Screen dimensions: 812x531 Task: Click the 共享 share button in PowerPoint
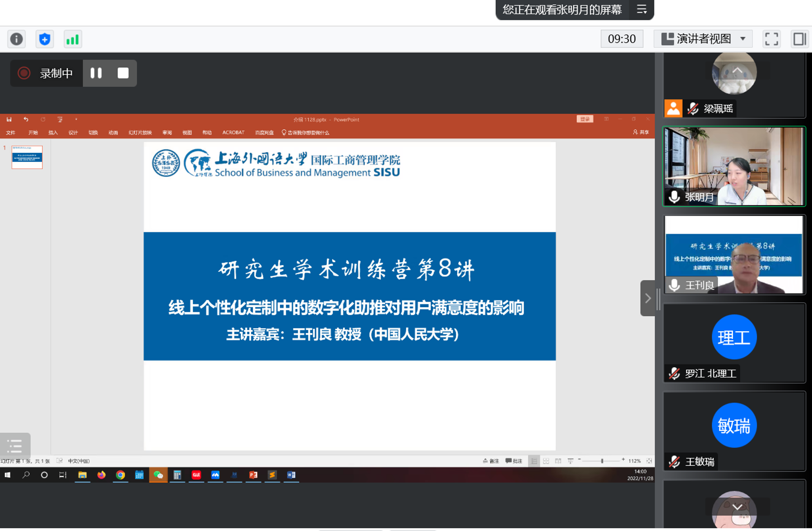tap(641, 132)
